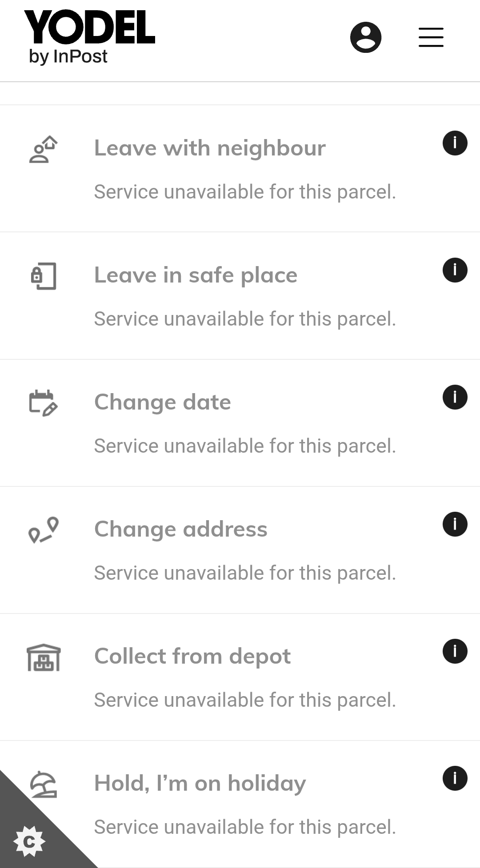This screenshot has height=868, width=480.
Task: Select the Leave in safe place option
Action: point(196,275)
